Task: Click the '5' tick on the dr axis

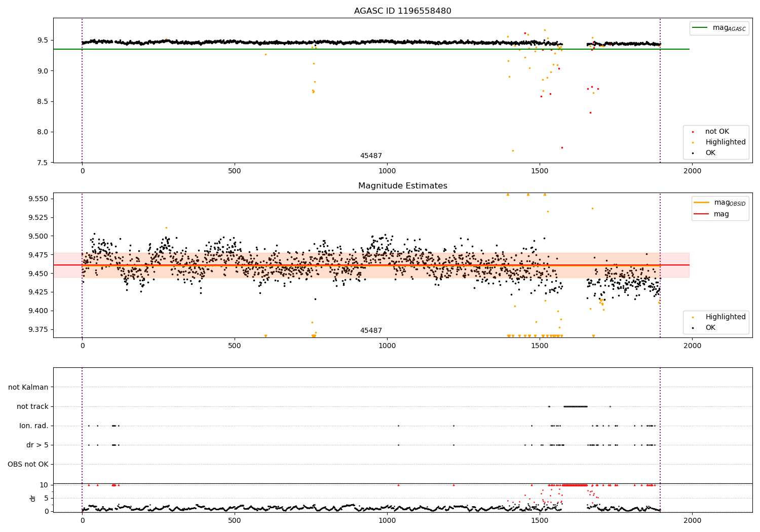Action: click(47, 498)
